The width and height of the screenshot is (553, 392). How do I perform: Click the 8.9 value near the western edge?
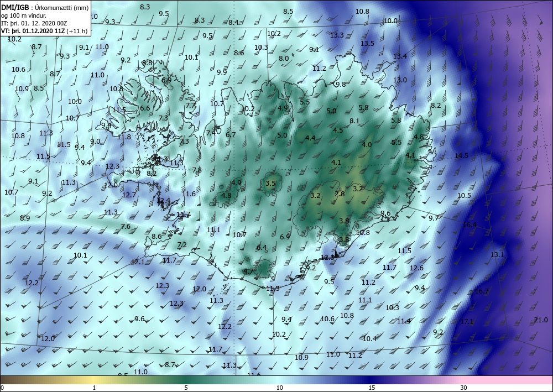(25, 218)
